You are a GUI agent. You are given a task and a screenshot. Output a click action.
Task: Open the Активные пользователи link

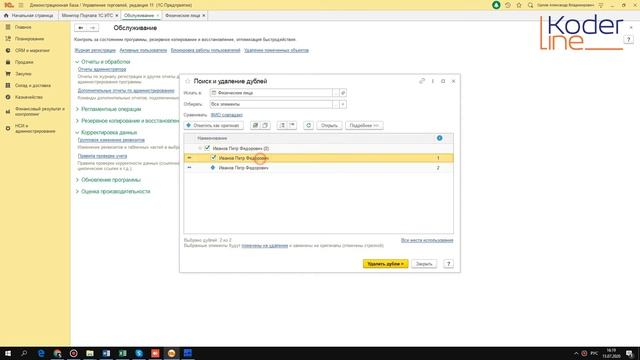click(143, 50)
